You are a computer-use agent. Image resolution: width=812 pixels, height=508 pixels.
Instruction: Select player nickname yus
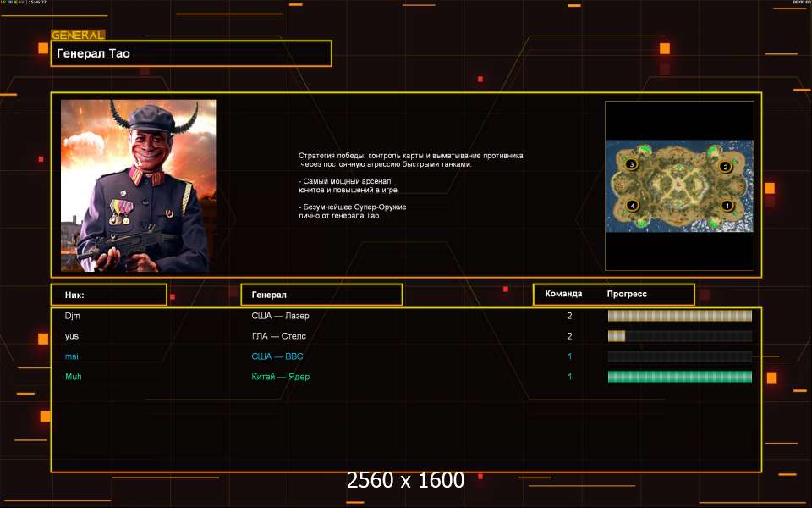pyautogui.click(x=71, y=336)
